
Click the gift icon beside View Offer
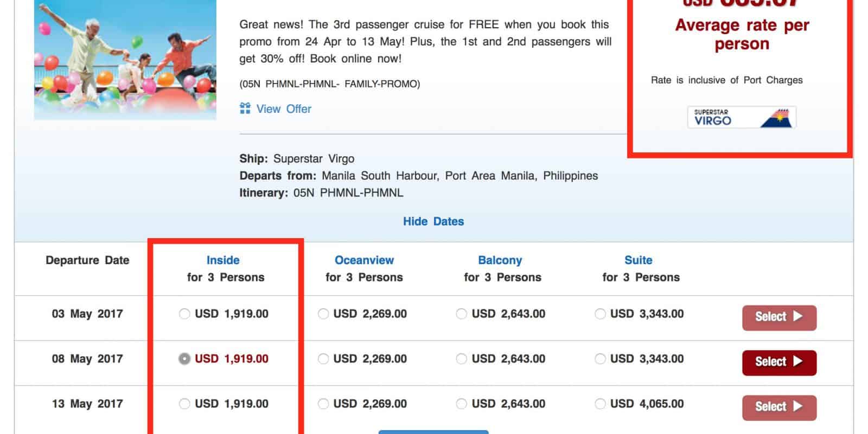pos(245,108)
